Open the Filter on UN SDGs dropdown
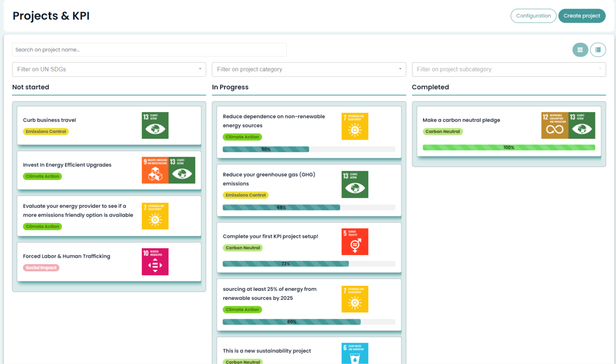The width and height of the screenshot is (616, 364). (x=108, y=69)
